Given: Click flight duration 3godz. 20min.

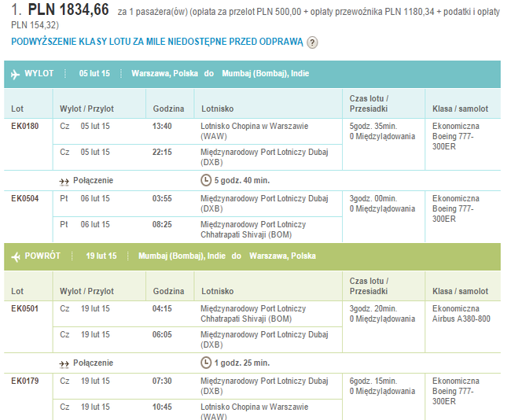Looking at the screenshot, I should click(373, 309).
